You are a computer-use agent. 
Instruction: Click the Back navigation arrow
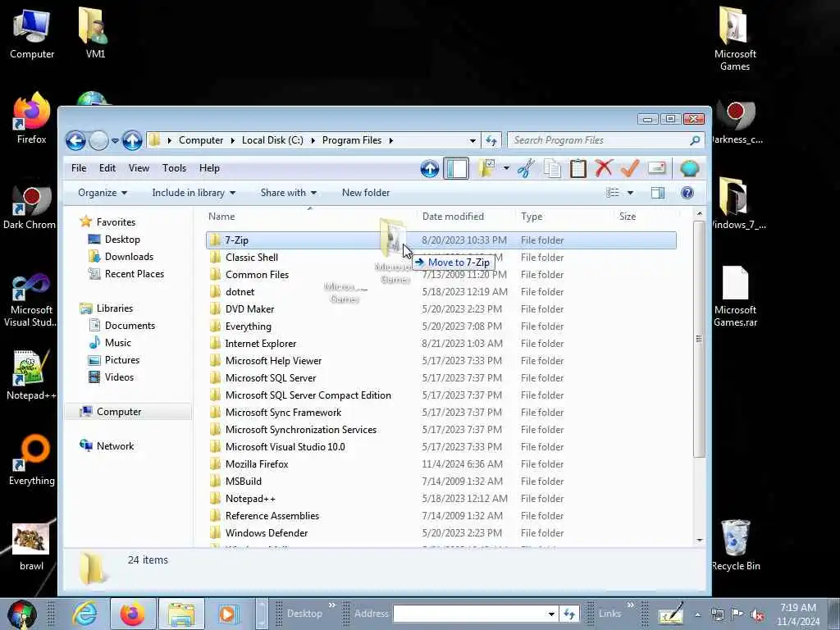point(75,141)
